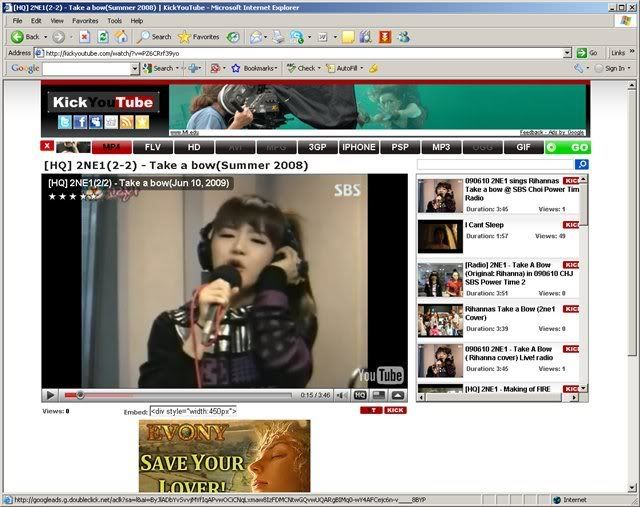Open the I Cant Sleep video link

click(484, 225)
